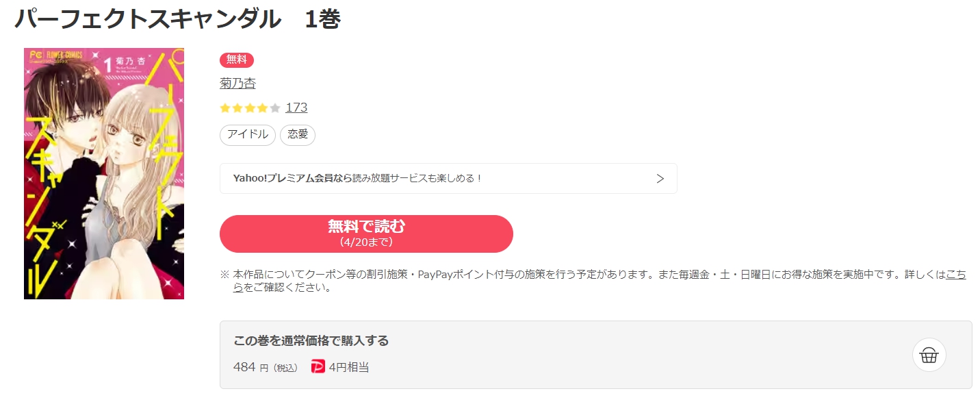Open the manga cover thumbnail image
980x400 pixels.
(104, 173)
